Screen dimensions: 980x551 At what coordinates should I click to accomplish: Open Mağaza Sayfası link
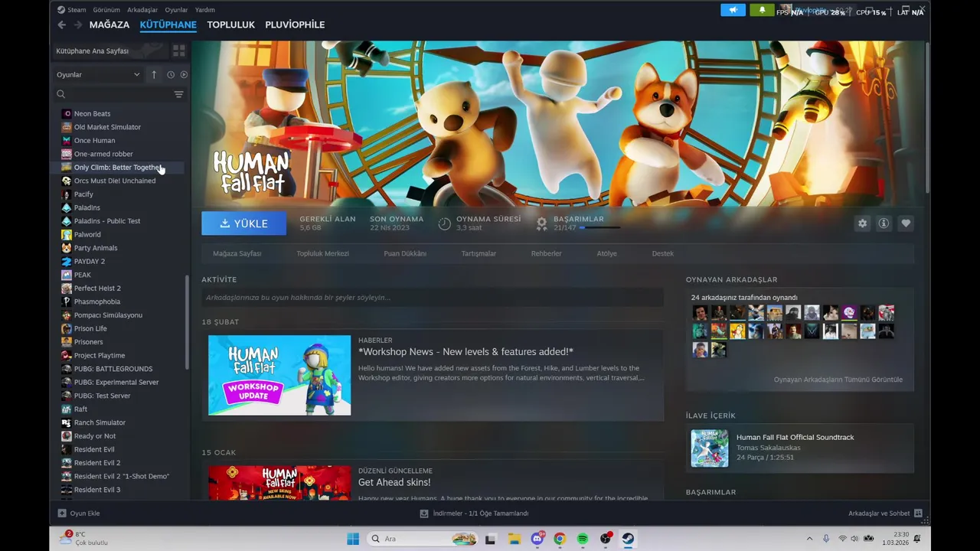(237, 253)
